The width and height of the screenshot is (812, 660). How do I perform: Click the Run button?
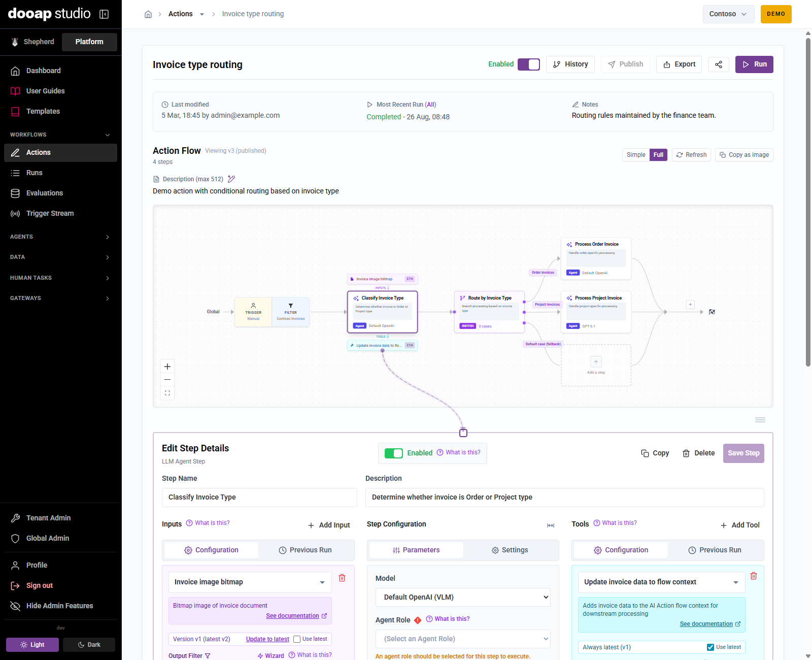pyautogui.click(x=754, y=64)
